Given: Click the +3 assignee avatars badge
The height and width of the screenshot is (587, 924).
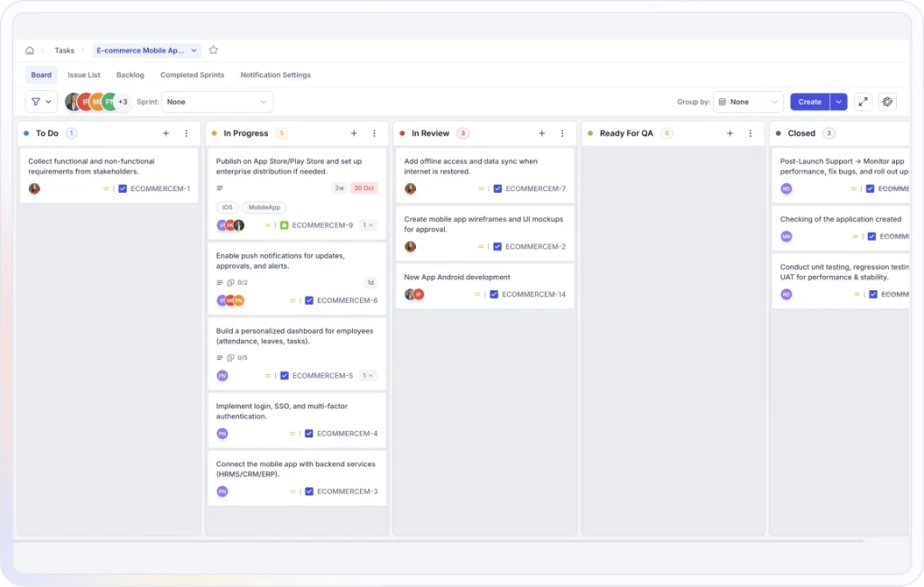Looking at the screenshot, I should pyautogui.click(x=122, y=101).
